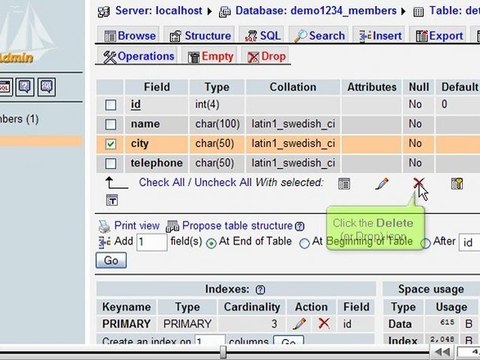Click the video progress slider handle
Image resolution: width=480 pixels, height=360 pixels.
223,352
